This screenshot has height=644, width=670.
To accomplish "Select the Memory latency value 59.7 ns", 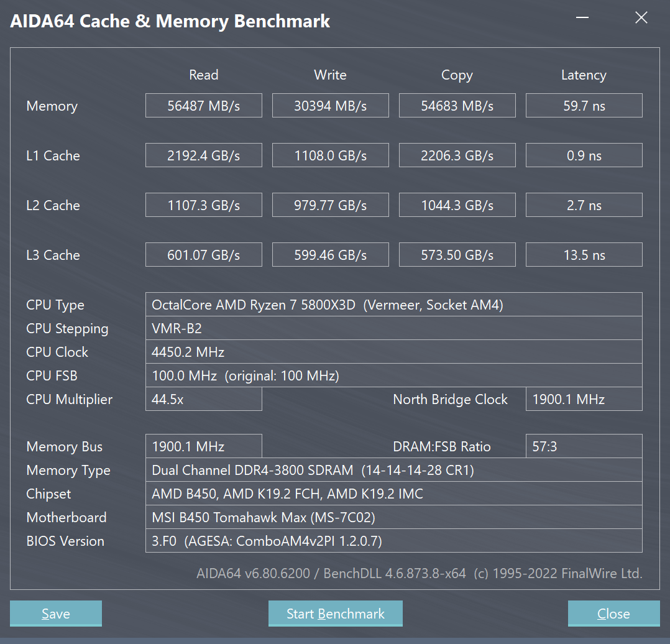I will click(584, 106).
